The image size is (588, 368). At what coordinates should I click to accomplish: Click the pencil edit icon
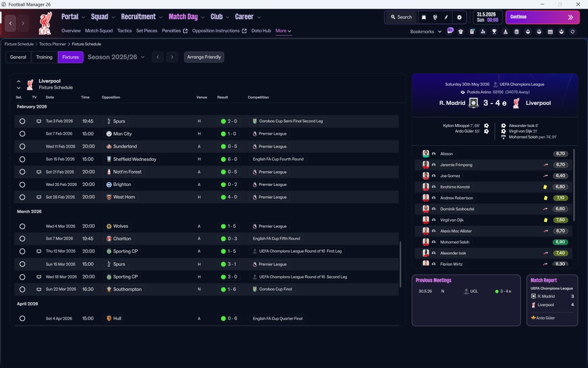coord(446,17)
